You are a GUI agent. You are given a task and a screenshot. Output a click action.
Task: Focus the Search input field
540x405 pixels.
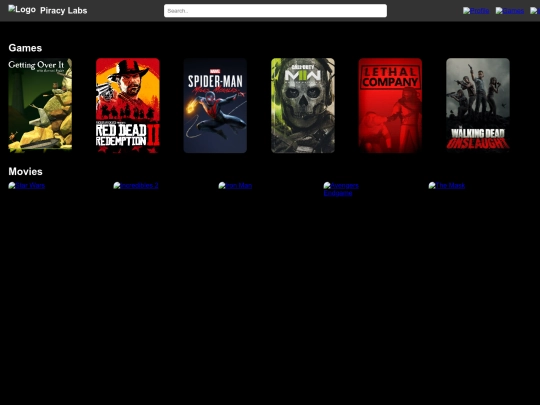click(x=275, y=11)
